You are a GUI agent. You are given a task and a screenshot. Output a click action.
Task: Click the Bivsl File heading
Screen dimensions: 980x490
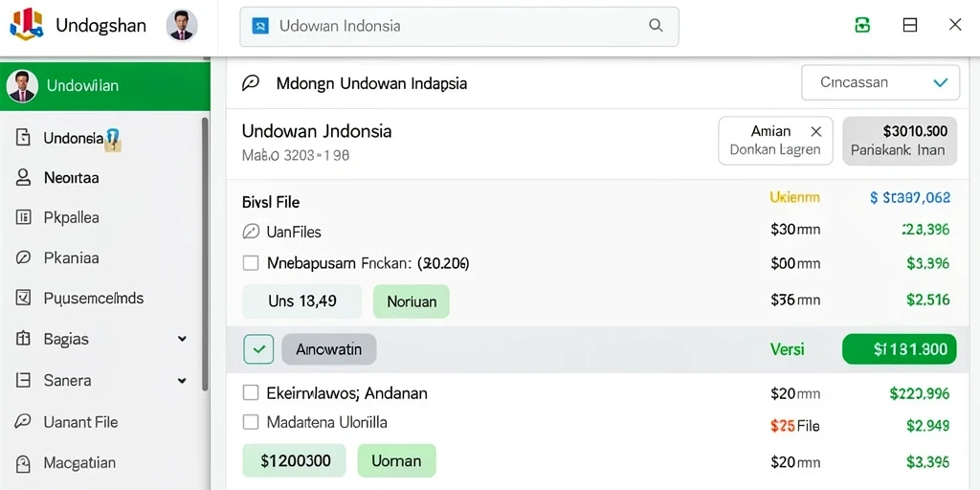click(271, 203)
